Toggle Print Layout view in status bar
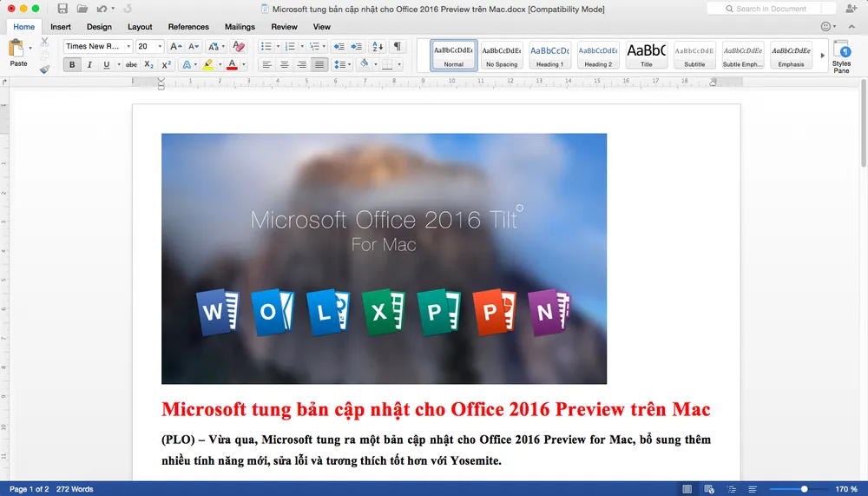Screen dimensions: 868x496 click(687, 489)
